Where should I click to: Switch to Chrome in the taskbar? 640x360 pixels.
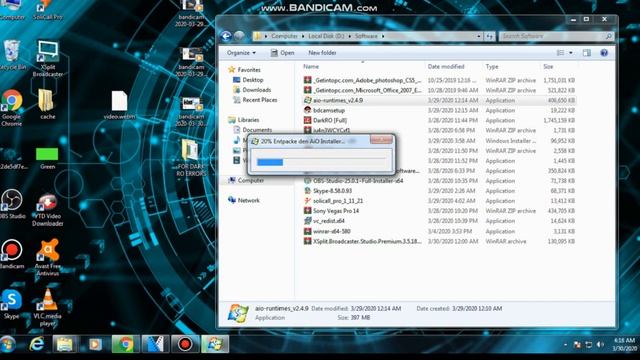125,344
